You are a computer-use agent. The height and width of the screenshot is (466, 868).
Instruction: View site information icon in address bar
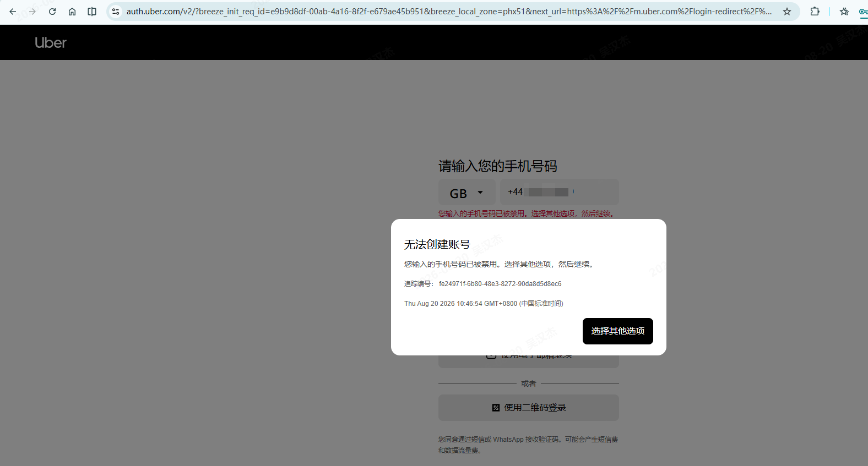pos(116,12)
